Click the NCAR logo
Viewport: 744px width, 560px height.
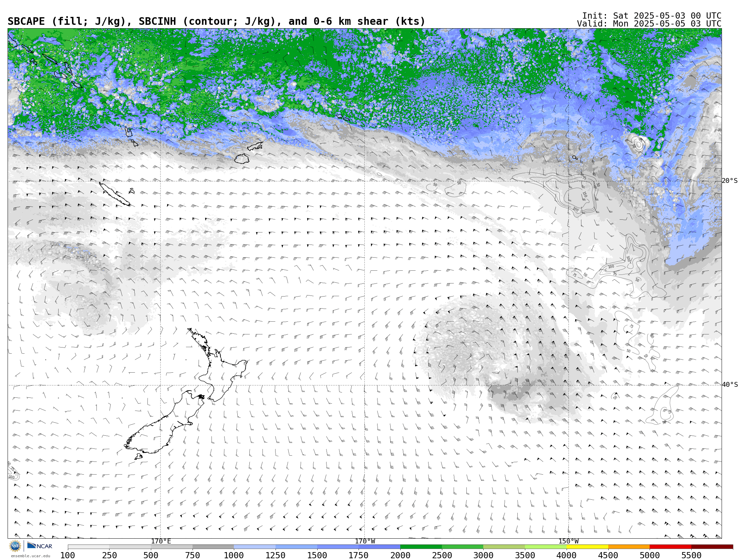(x=40, y=546)
